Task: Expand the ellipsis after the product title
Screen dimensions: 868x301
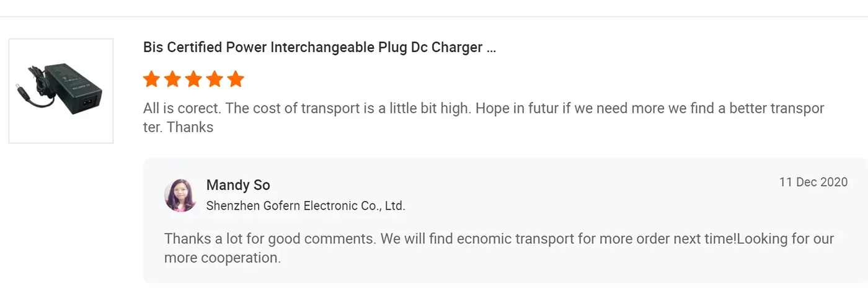Action: point(491,48)
